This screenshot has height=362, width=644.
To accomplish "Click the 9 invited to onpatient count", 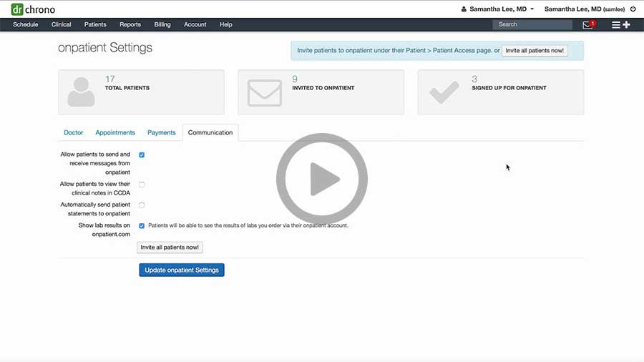I will click(295, 79).
